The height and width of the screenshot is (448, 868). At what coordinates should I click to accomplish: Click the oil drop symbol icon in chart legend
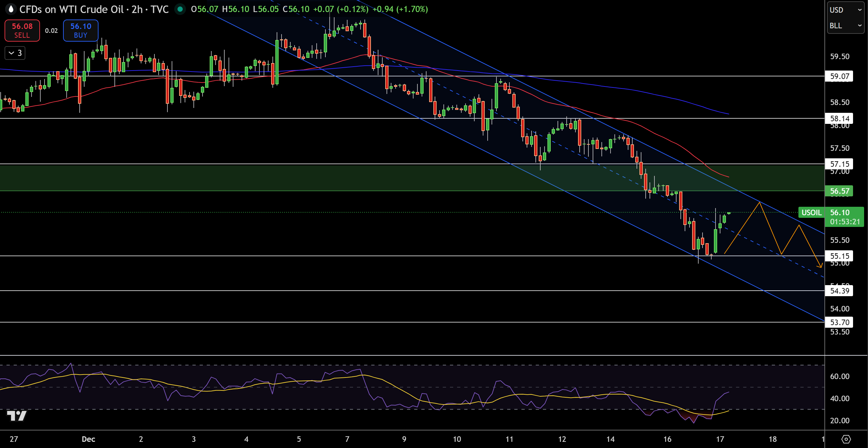(x=11, y=9)
